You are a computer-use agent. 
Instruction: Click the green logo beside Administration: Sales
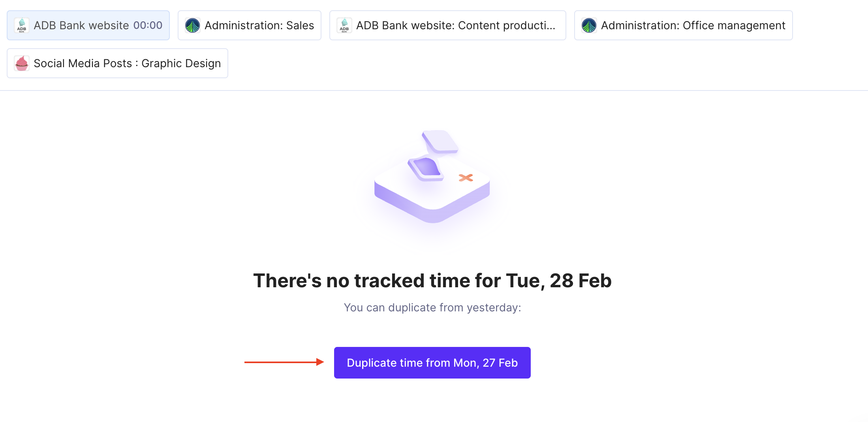pyautogui.click(x=193, y=25)
